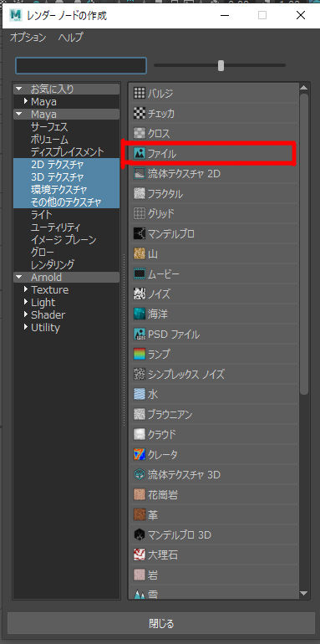The height and width of the screenshot is (644, 320).
Task: Select the 流体テクスチャ 2D icon
Action: (x=140, y=174)
